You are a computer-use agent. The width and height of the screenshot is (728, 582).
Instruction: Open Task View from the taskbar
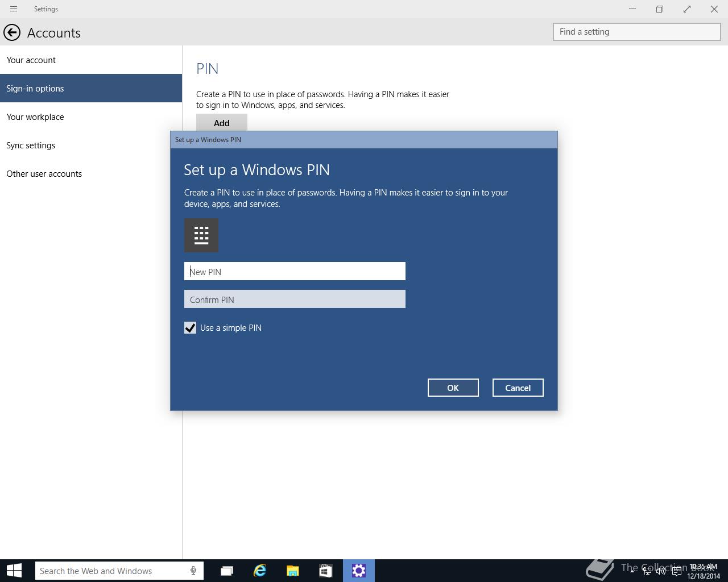[227, 571]
